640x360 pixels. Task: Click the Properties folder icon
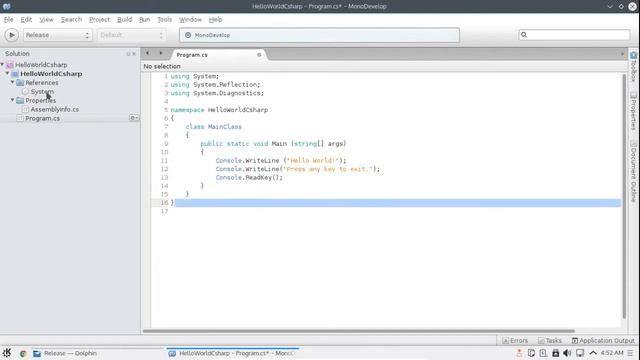tap(20, 100)
